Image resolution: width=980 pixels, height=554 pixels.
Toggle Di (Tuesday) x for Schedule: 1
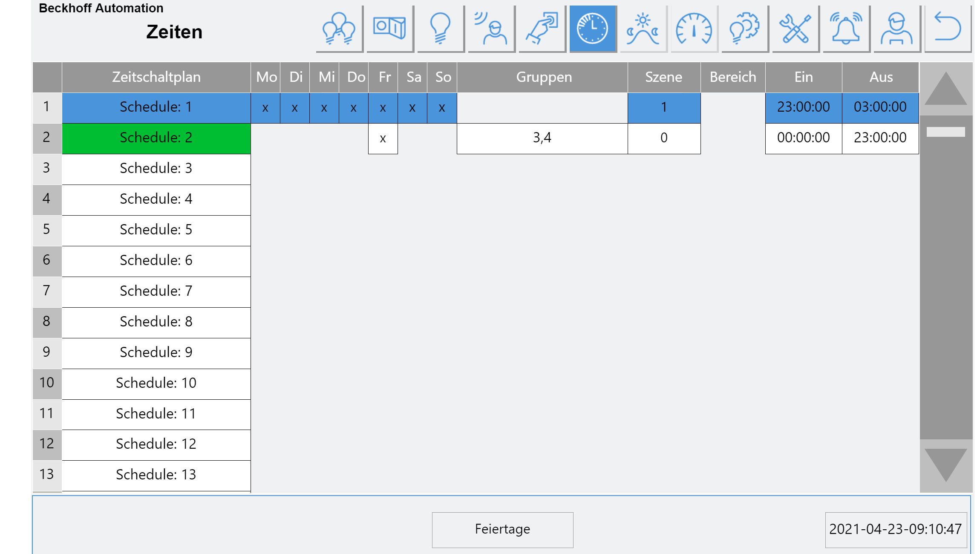tap(295, 108)
